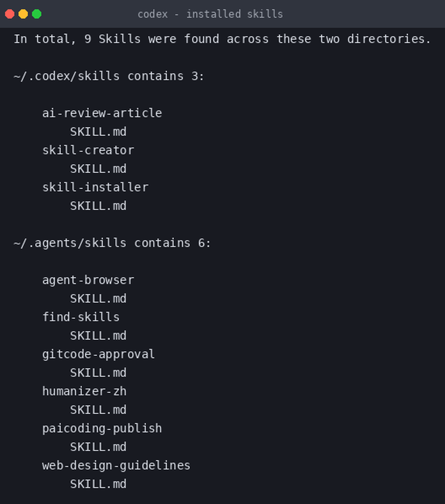Image resolution: width=445 pixels, height=504 pixels.
Task: Click the yellow minimize window button
Action: 23,14
